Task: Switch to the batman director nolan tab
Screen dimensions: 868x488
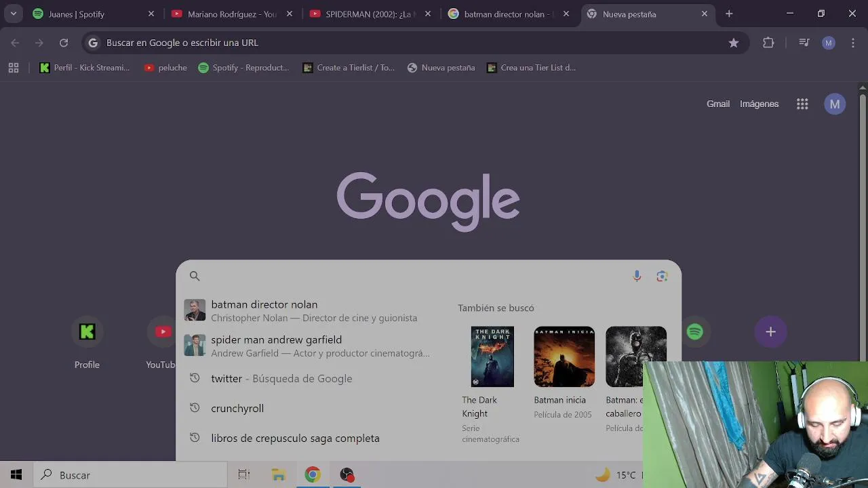Action: (509, 14)
